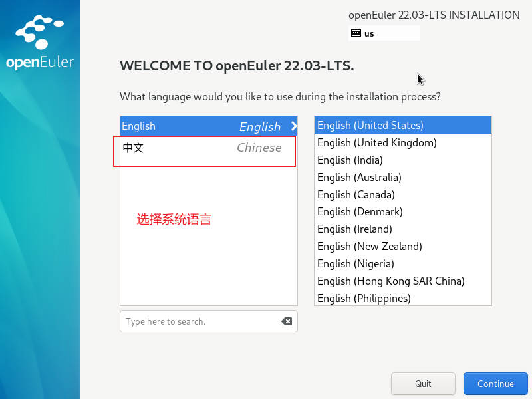
Task: Click the Continue button
Action: 495,384
